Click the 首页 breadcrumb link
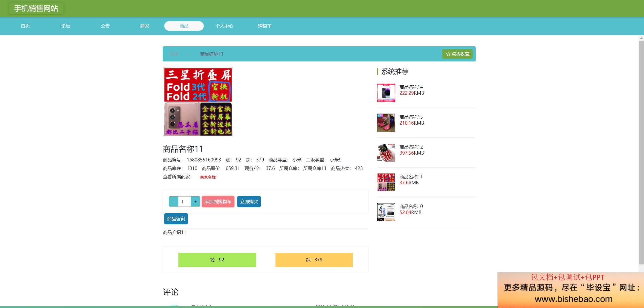This screenshot has height=308, width=644. 174,54
